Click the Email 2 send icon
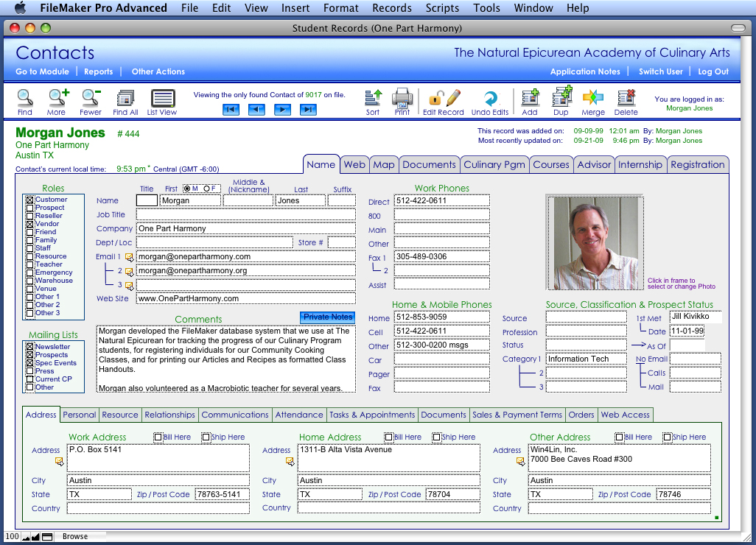 pyautogui.click(x=129, y=271)
